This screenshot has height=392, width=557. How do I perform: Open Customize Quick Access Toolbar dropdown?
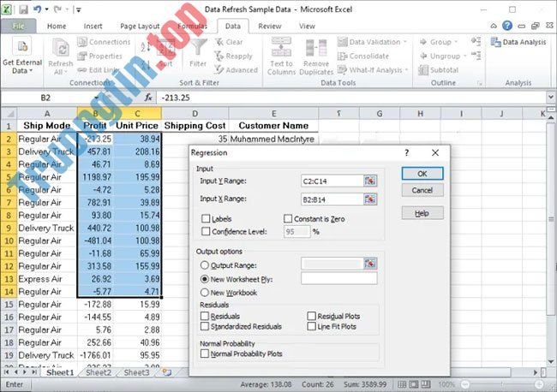point(78,10)
